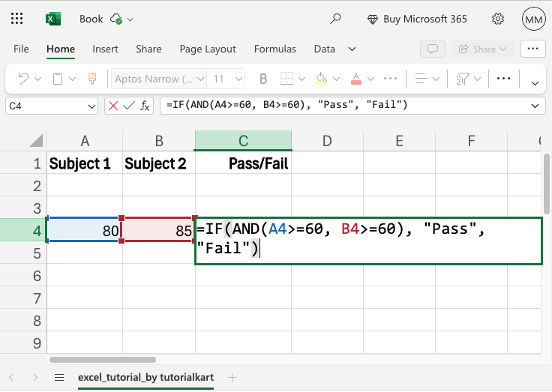The image size is (552, 392).
Task: Click the Select All corner triangle
Action: point(37,140)
